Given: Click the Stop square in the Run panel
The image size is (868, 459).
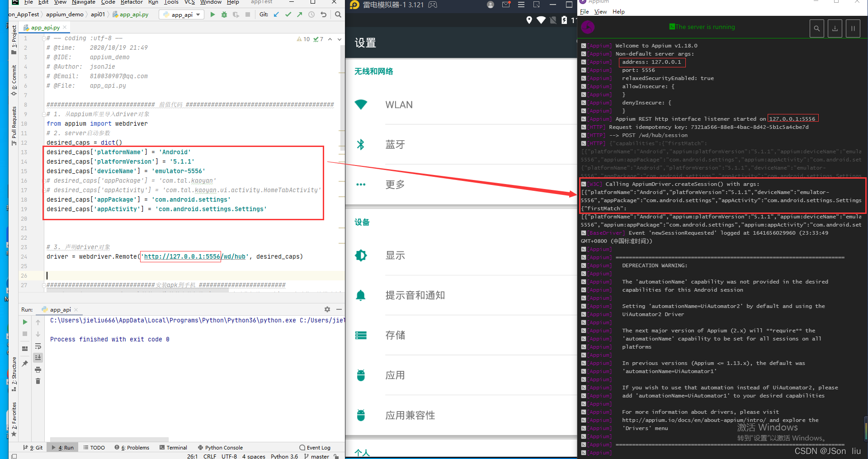Looking at the screenshot, I should pyautogui.click(x=25, y=334).
